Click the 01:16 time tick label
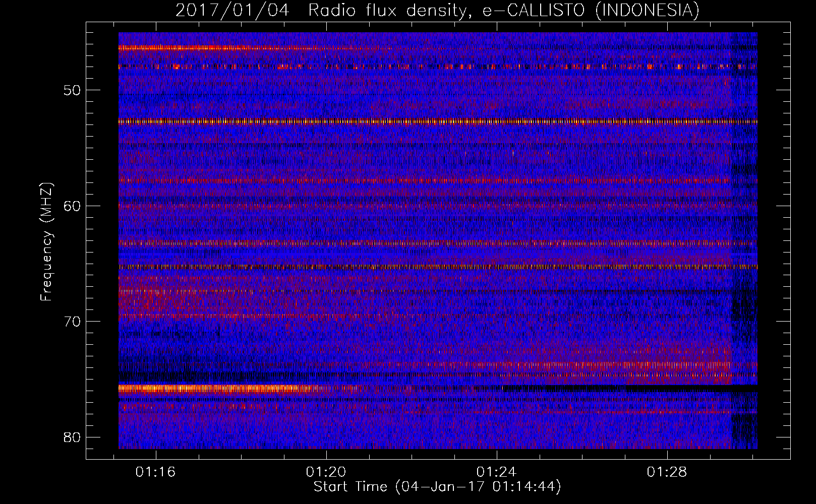Screen dimensions: 816x504 click(x=155, y=472)
